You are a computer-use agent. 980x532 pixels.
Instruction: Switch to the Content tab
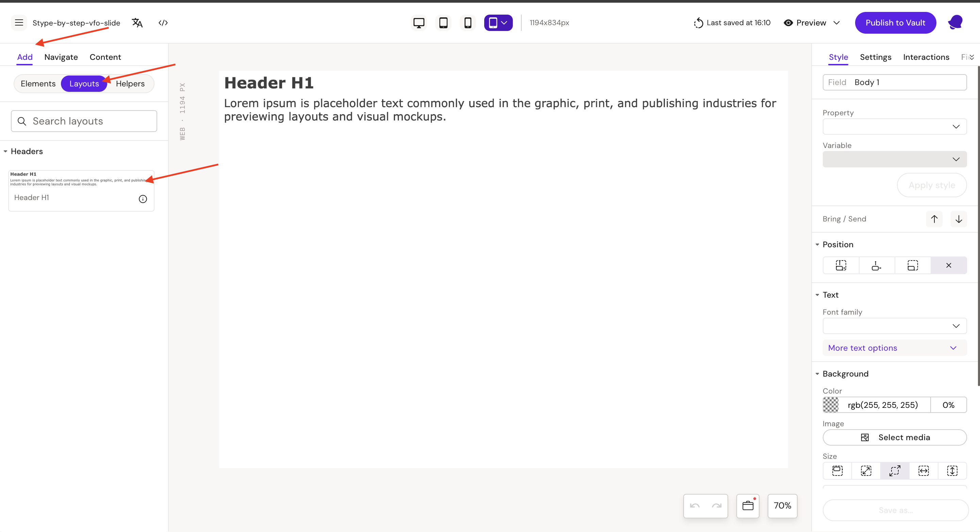105,57
